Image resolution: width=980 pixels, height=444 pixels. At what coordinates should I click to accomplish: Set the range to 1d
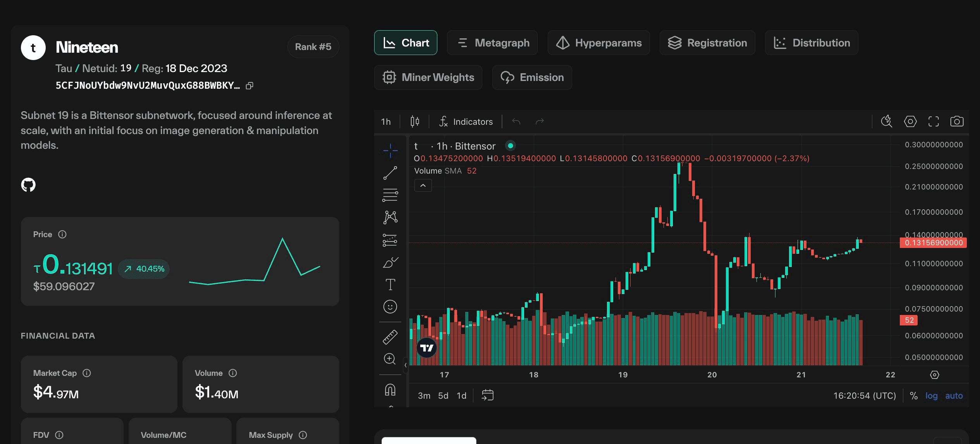pos(461,396)
